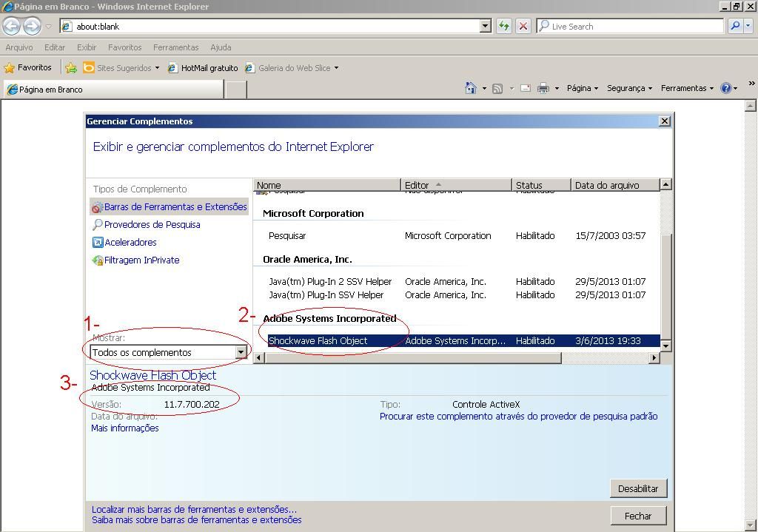Select Barras de Ferramentas e Extensões category
This screenshot has width=758, height=532.
(x=170, y=207)
